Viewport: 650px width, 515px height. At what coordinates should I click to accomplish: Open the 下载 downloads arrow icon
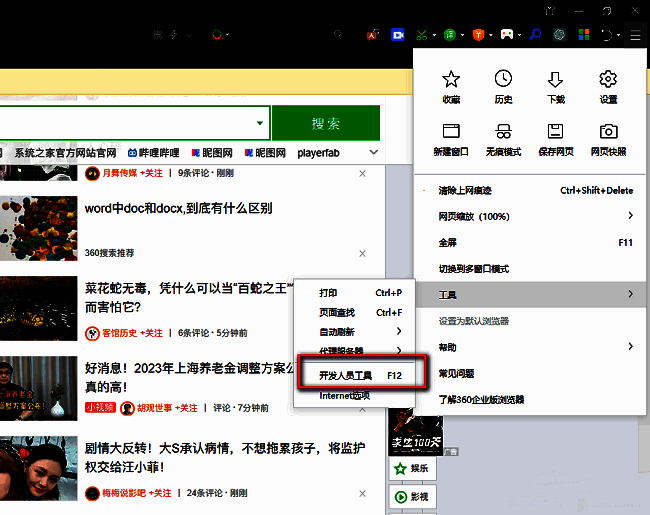pyautogui.click(x=555, y=79)
